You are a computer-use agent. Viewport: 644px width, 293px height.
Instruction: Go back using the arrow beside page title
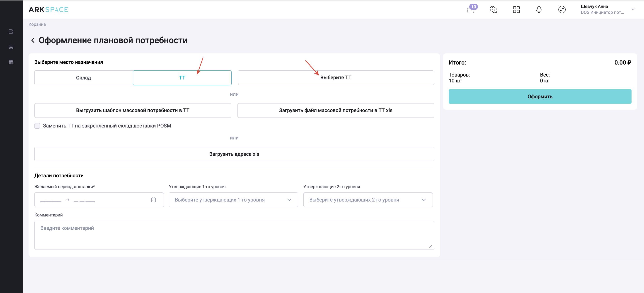(33, 40)
